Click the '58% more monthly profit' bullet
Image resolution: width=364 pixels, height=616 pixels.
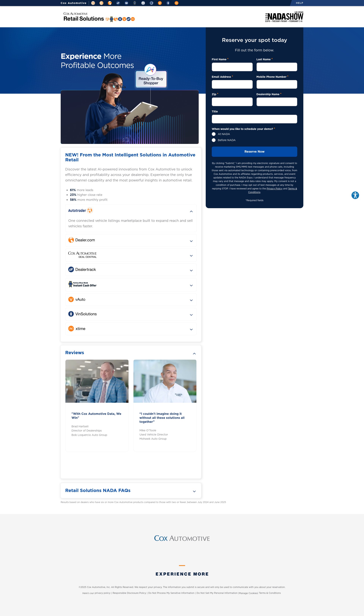(89, 200)
